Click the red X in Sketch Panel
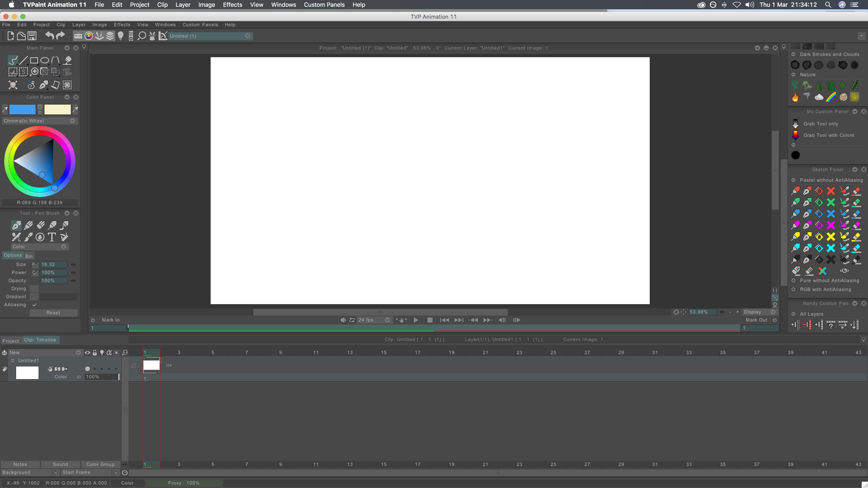868x488 pixels. [831, 191]
